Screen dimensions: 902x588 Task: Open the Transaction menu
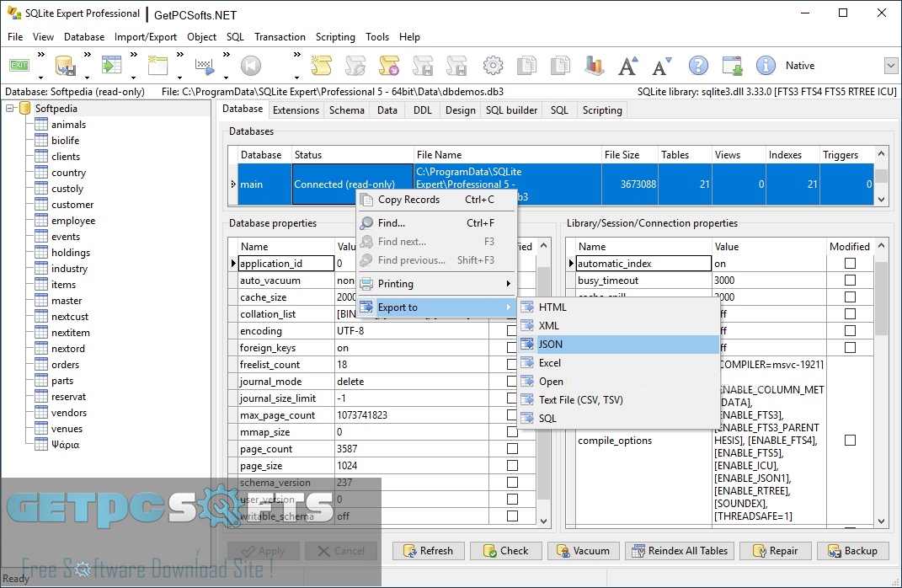tap(280, 37)
